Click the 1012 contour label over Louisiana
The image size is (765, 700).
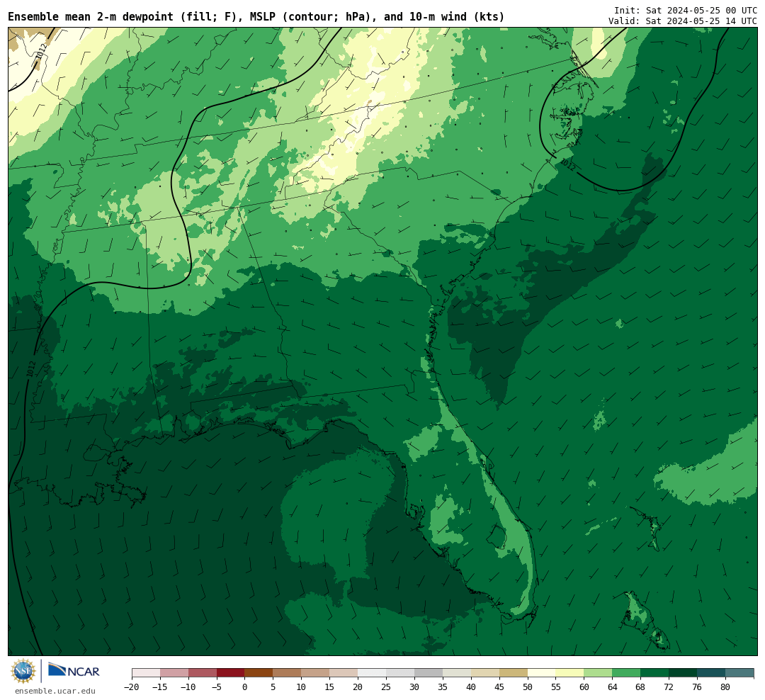pyautogui.click(x=31, y=368)
